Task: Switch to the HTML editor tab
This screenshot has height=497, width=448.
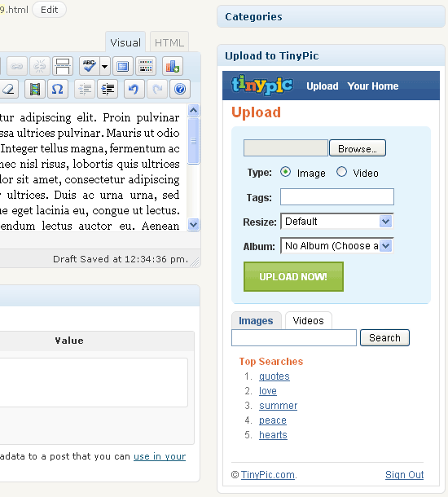Action: pyautogui.click(x=169, y=42)
